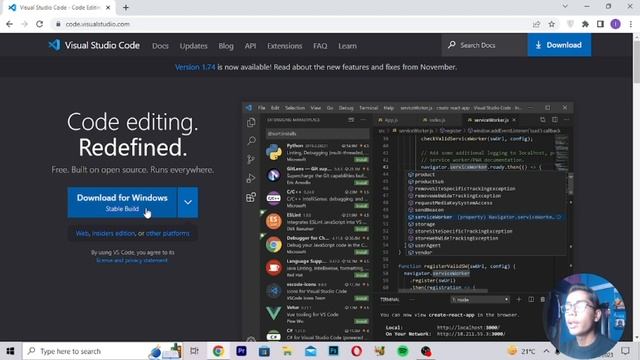Open Spotify from the taskbar
Image resolution: width=640 pixels, height=360 pixels.
pos(402,351)
